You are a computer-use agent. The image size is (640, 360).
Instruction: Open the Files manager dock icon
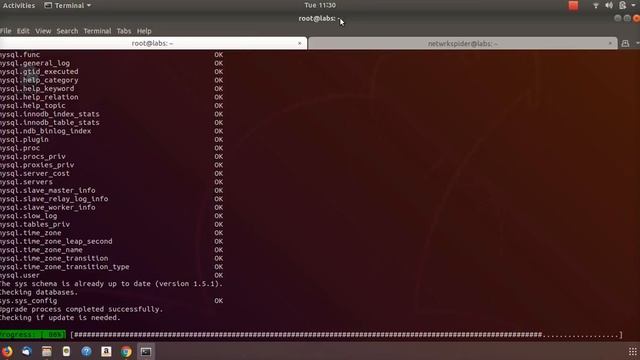pos(47,351)
